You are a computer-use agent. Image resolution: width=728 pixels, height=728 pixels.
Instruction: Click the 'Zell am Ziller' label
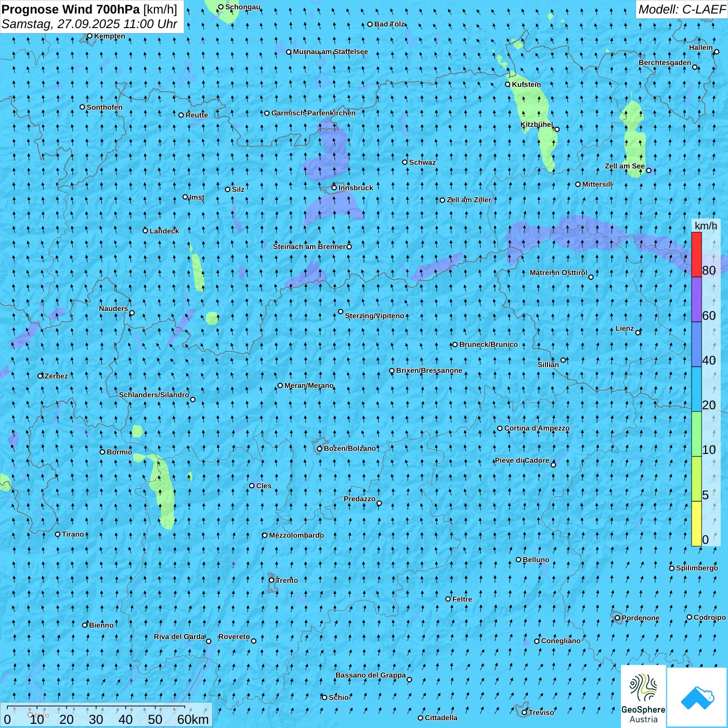click(469, 200)
